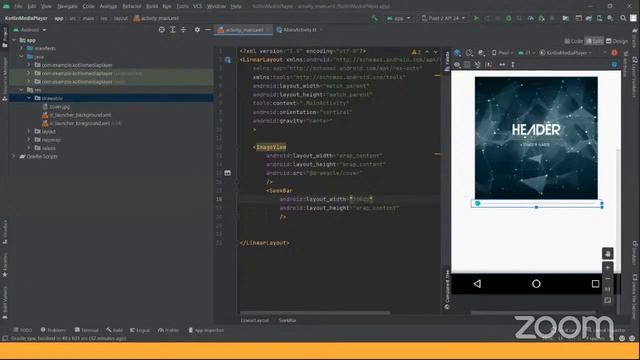Switch editor to Split view
Viewport: 640px width, 360px height.
pos(594,41)
